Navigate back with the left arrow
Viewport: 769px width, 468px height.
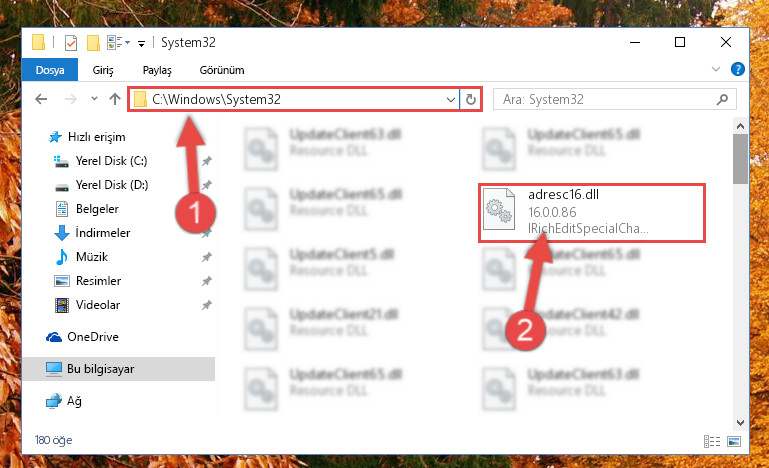click(x=41, y=100)
